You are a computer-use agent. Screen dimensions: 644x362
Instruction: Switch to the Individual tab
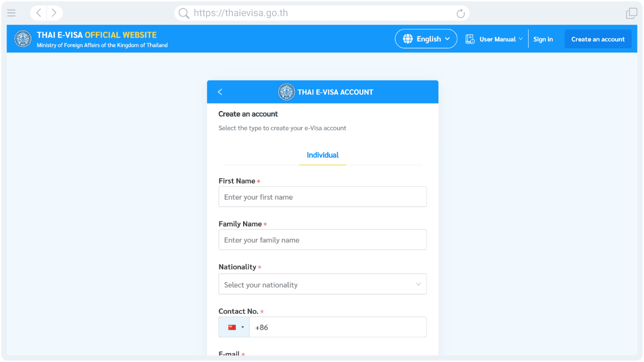(x=322, y=155)
